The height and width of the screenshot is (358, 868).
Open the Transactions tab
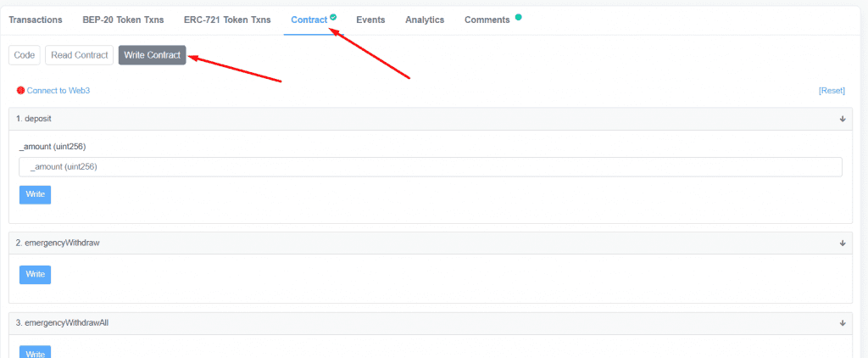pos(36,20)
